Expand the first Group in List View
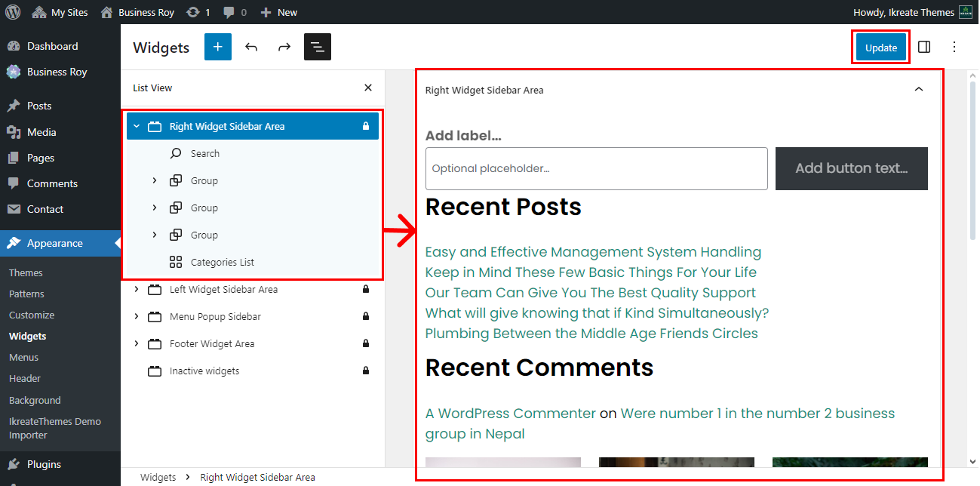Screen dimensions: 980x486 coord(155,181)
